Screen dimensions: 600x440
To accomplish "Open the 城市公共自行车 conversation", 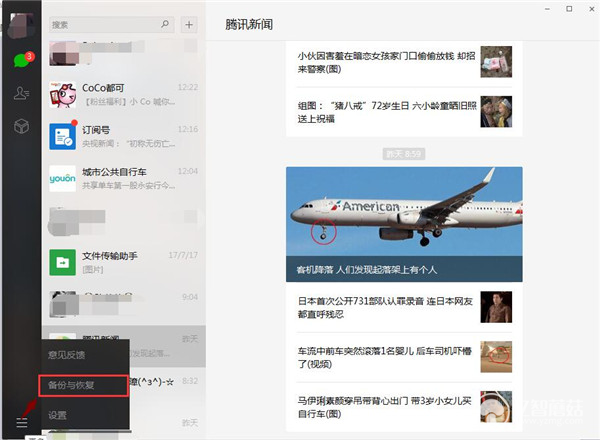I will [x=124, y=178].
